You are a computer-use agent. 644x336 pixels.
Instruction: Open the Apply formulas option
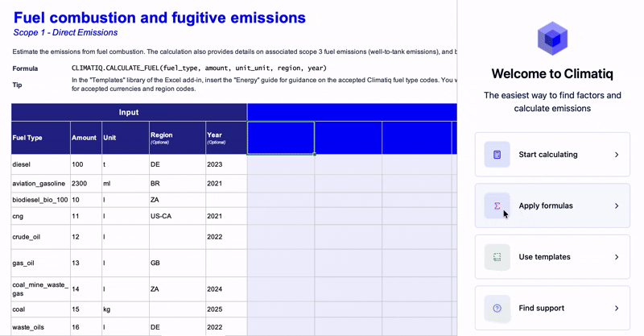[x=552, y=205]
